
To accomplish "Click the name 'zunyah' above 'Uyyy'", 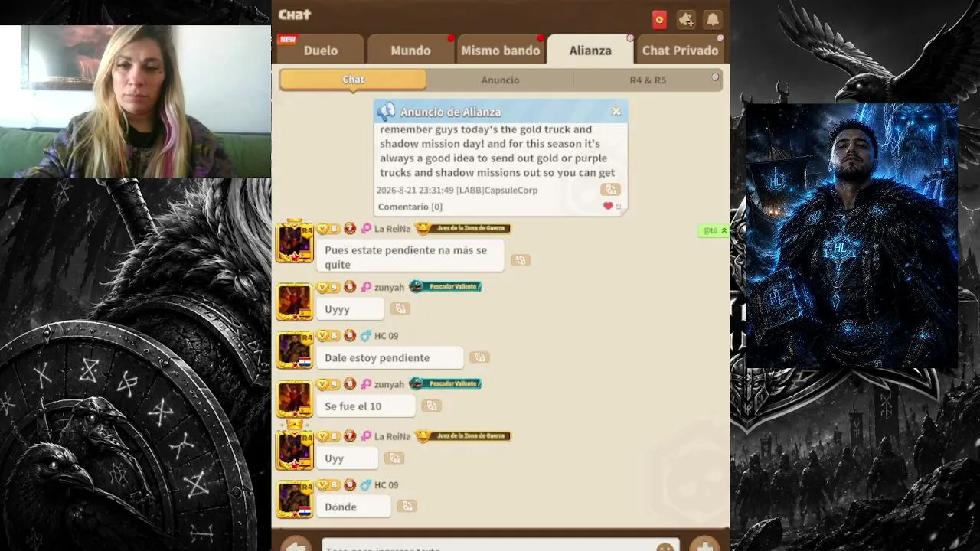I will coord(389,287).
